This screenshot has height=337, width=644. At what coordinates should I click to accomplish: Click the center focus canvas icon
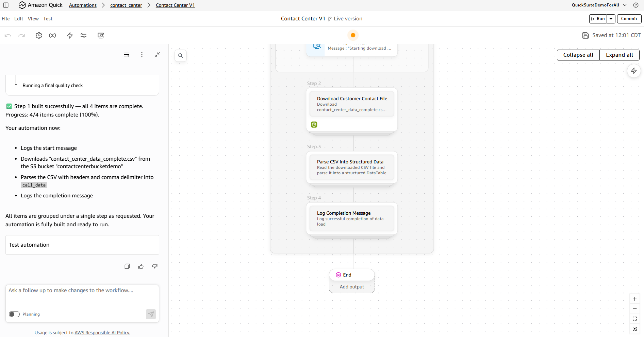(x=634, y=329)
